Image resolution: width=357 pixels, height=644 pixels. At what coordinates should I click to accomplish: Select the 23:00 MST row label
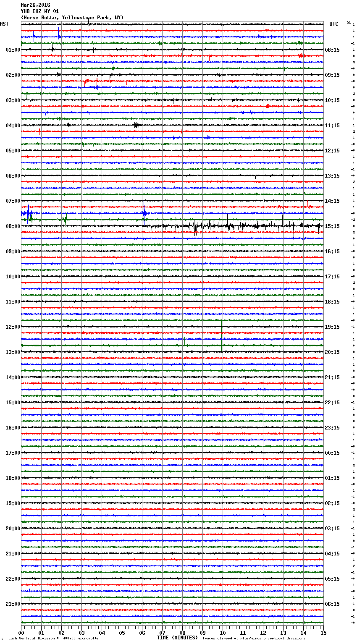(x=13, y=604)
